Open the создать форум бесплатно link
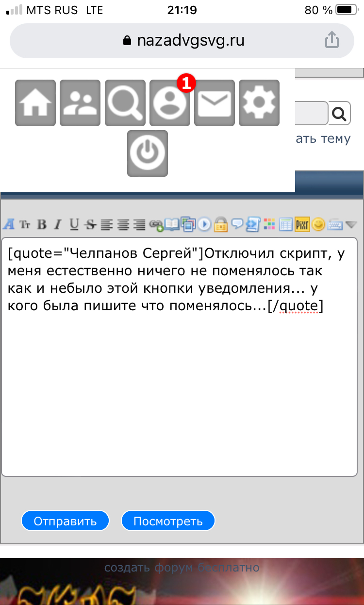The height and width of the screenshot is (605, 364). (x=182, y=567)
